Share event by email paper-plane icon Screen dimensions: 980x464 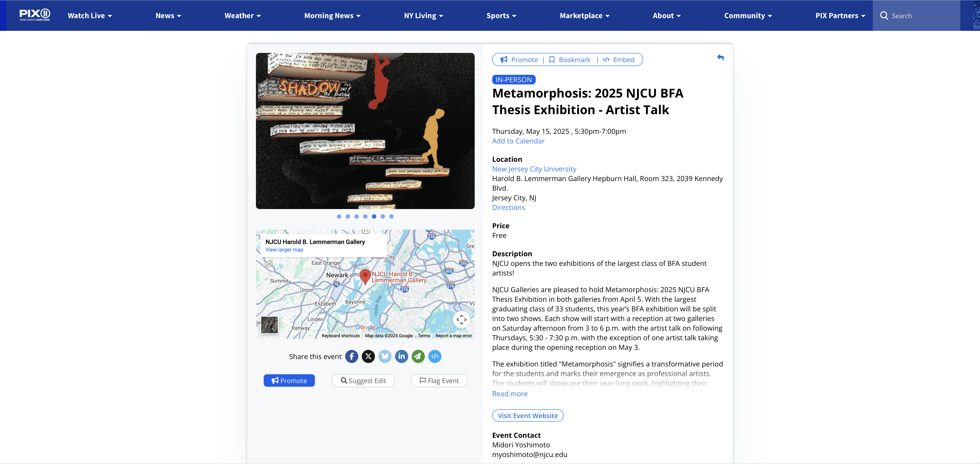[x=418, y=356]
